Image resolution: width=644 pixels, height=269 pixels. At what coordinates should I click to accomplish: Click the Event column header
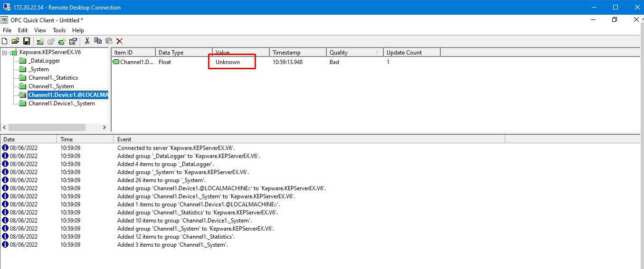coord(309,139)
